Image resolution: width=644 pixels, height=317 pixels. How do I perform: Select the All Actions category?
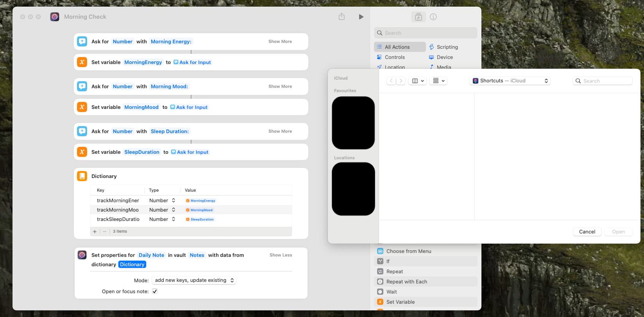[397, 47]
